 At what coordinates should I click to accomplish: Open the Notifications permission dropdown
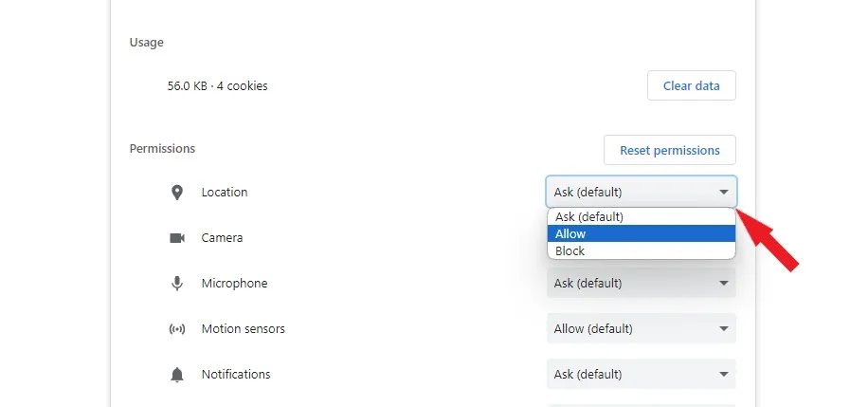pyautogui.click(x=641, y=374)
